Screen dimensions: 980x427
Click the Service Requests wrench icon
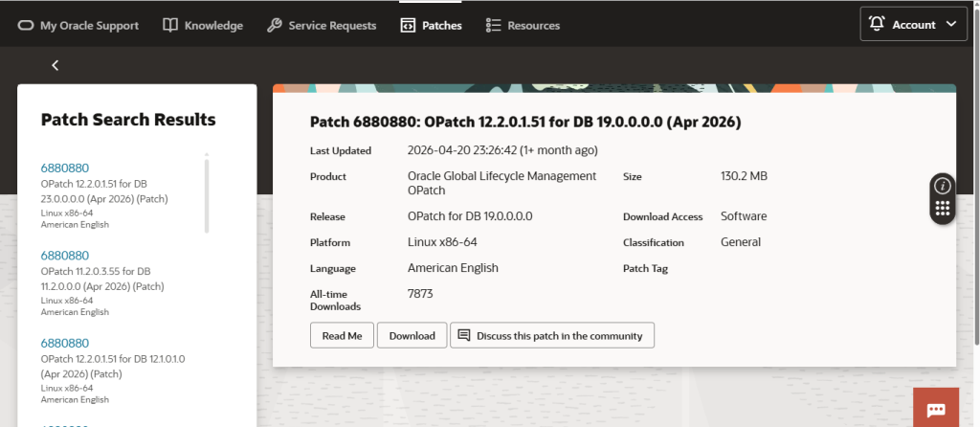(274, 25)
